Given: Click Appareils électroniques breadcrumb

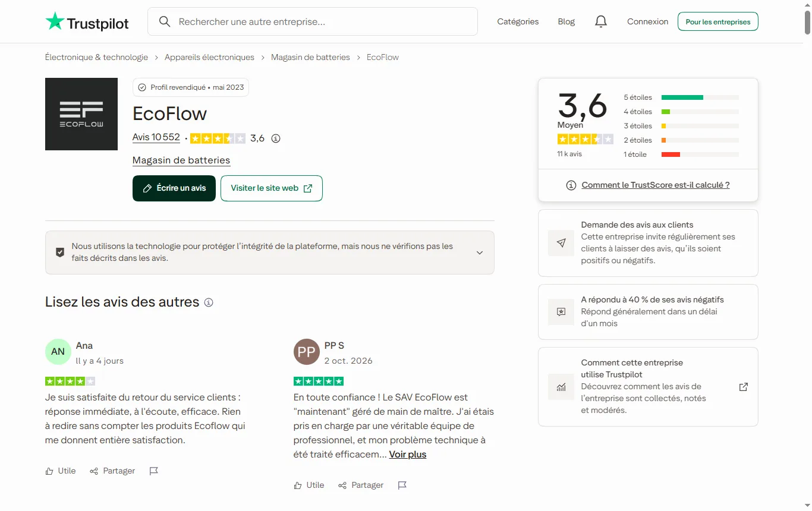Looking at the screenshot, I should click(x=209, y=57).
